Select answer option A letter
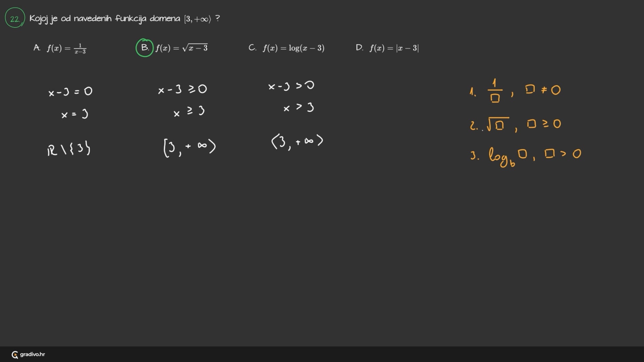 (37, 48)
